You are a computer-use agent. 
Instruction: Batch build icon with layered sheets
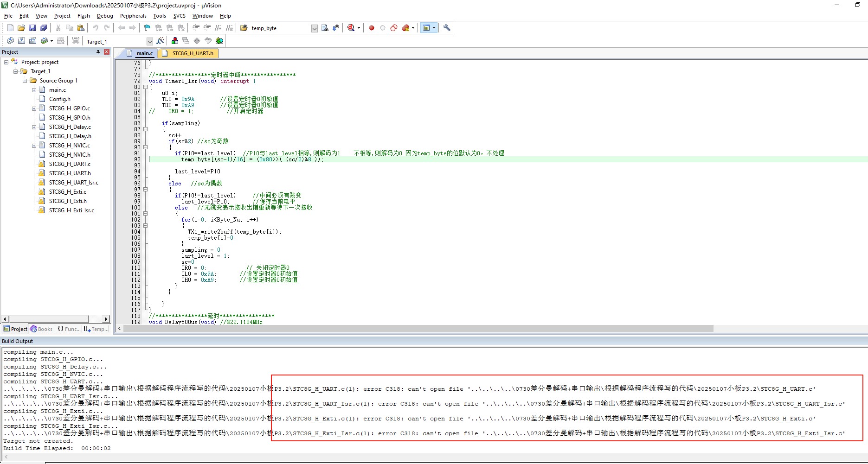[44, 41]
